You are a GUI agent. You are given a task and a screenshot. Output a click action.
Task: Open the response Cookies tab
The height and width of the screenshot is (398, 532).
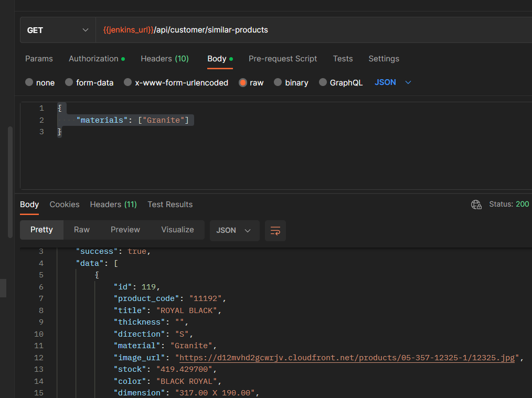coord(65,205)
